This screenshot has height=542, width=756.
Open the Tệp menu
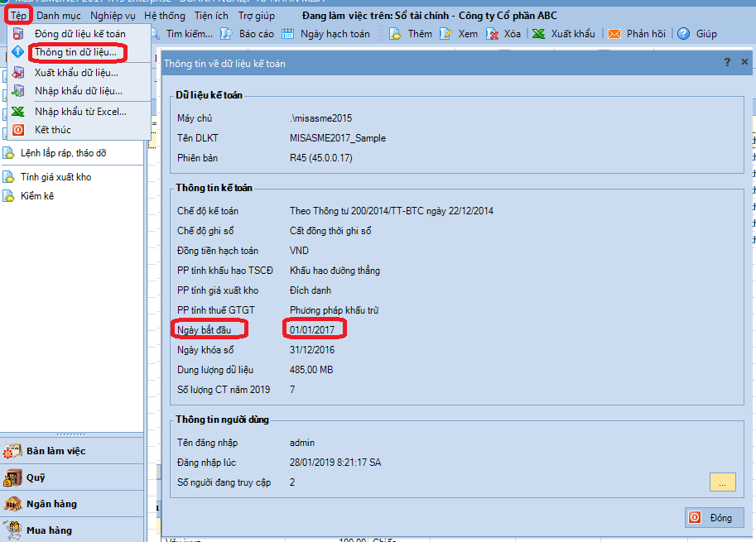pyautogui.click(x=18, y=16)
